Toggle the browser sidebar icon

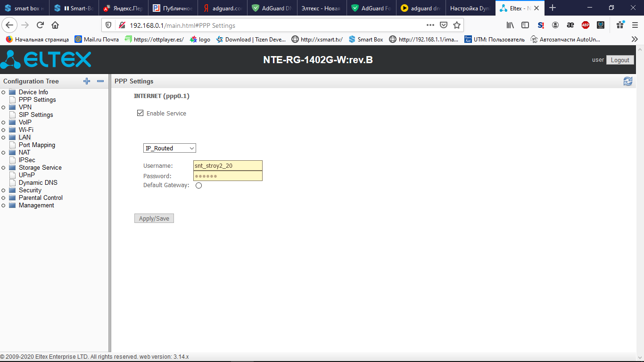(525, 25)
